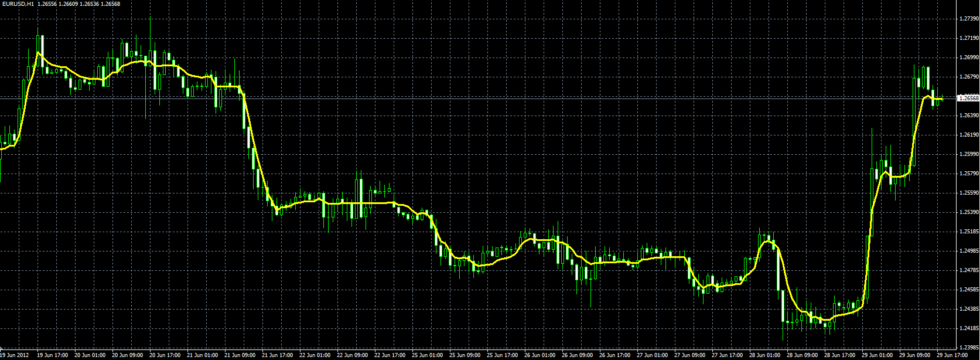Click the 20 Jun 01:00 time label

coord(90,355)
